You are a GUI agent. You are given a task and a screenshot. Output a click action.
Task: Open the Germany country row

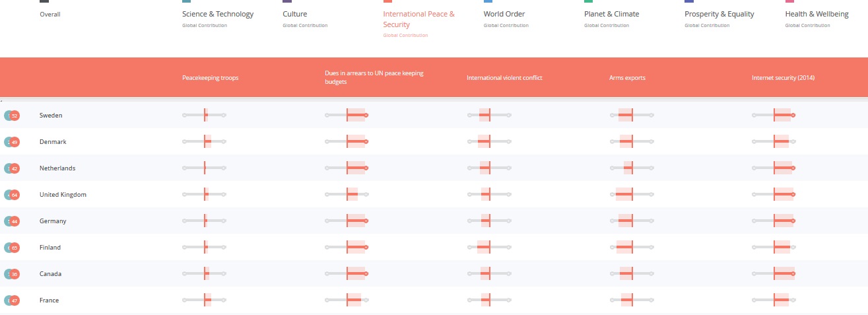[434, 221]
